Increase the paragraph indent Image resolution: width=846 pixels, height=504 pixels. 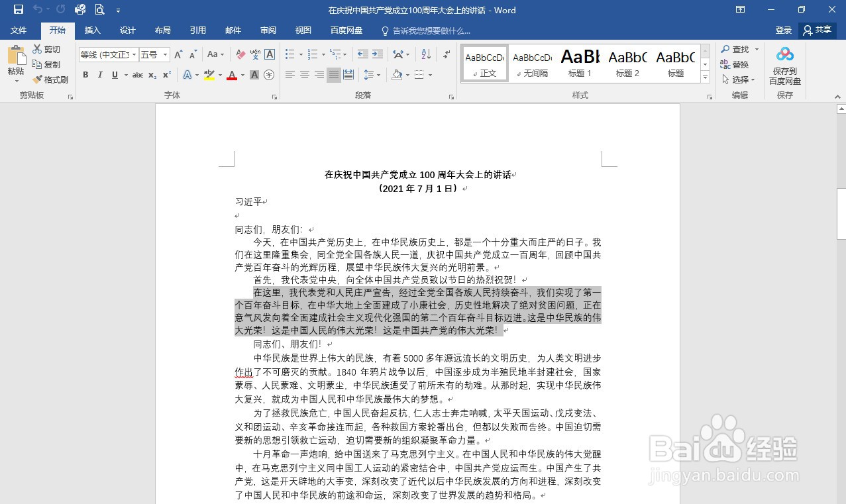tap(377, 54)
